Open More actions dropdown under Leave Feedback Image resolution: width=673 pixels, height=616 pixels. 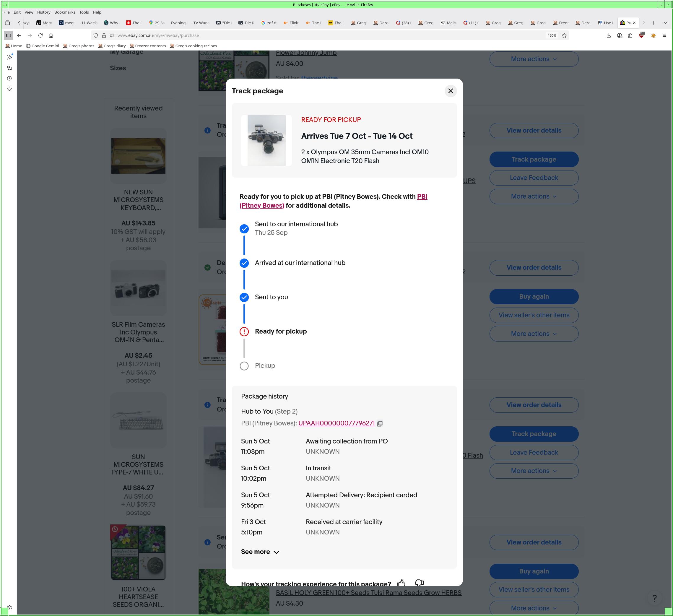[x=534, y=196]
